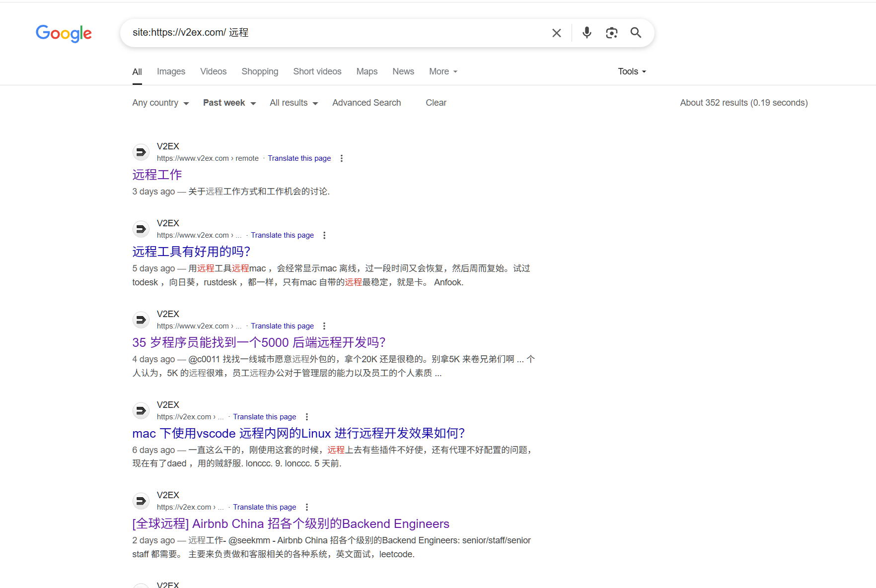This screenshot has width=876, height=588.
Task: Select the All results tab
Action: pos(137,72)
